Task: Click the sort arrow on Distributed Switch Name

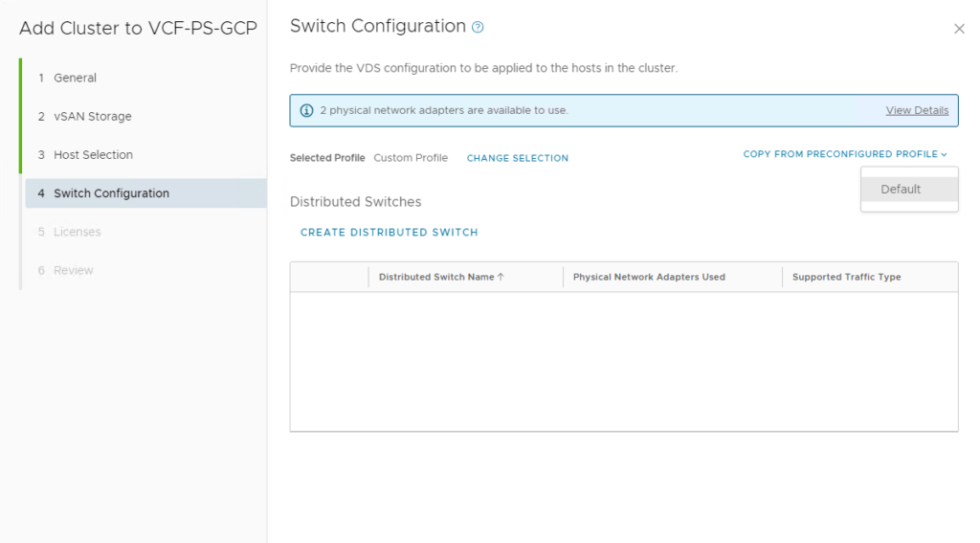Action: click(x=501, y=277)
